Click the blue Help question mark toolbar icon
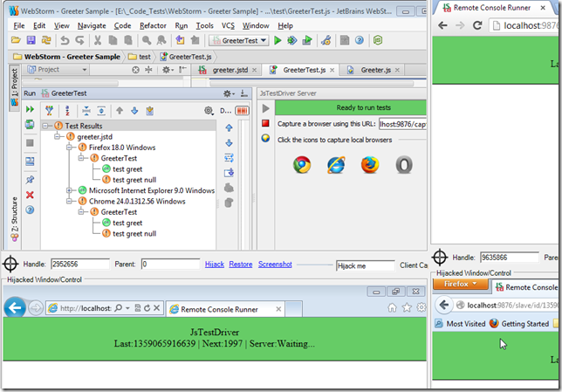Image resolution: width=562 pixels, height=392 pixels. click(360, 40)
